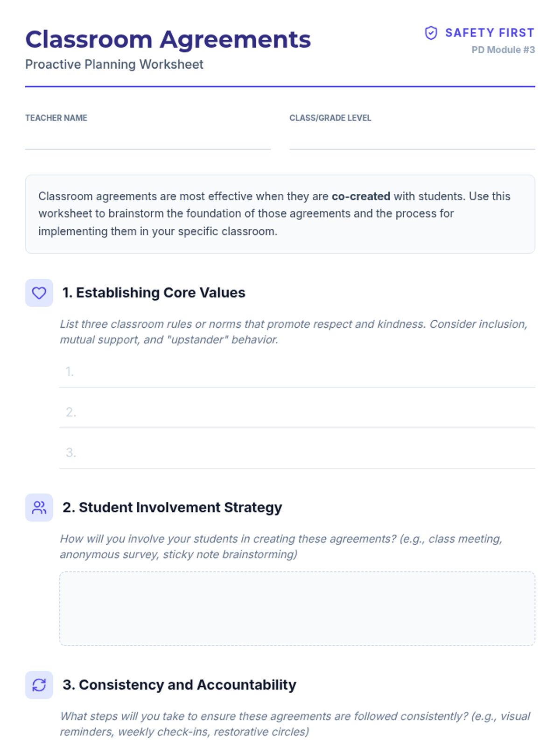The height and width of the screenshot is (747, 560).
Task: Click the heart icon beside Establishing Core Values
Action: pyautogui.click(x=39, y=293)
